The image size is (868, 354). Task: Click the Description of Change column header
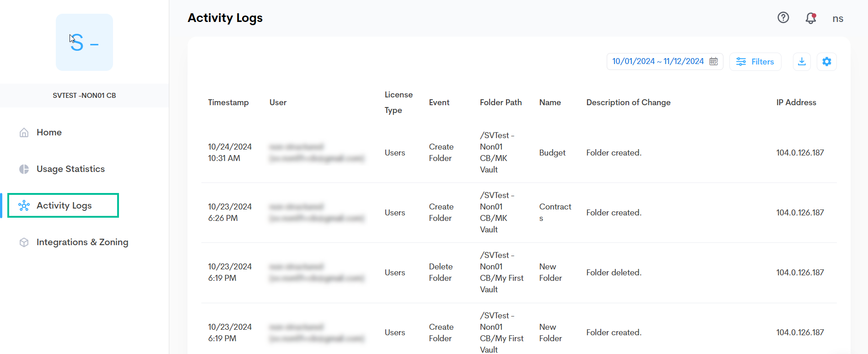pos(628,102)
